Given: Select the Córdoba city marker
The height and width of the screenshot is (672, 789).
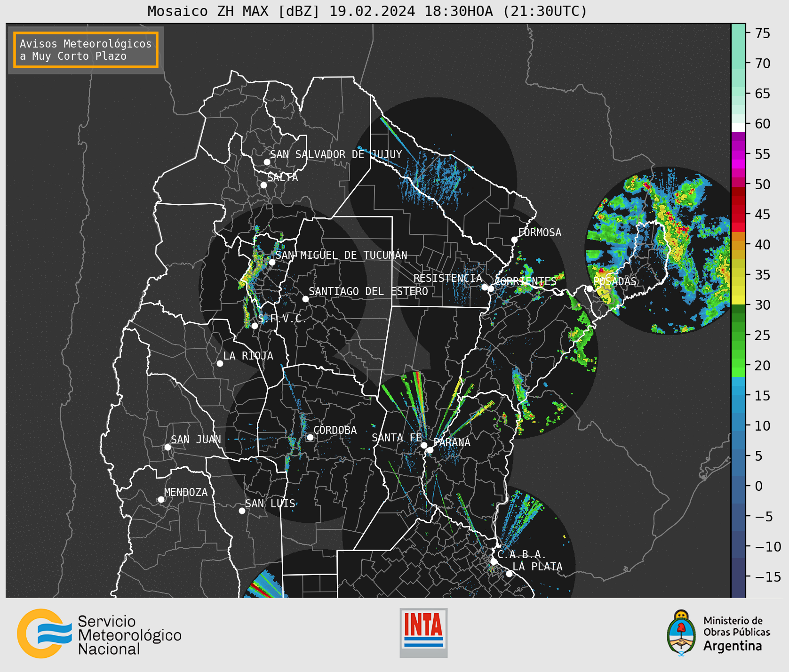Looking at the screenshot, I should (310, 437).
